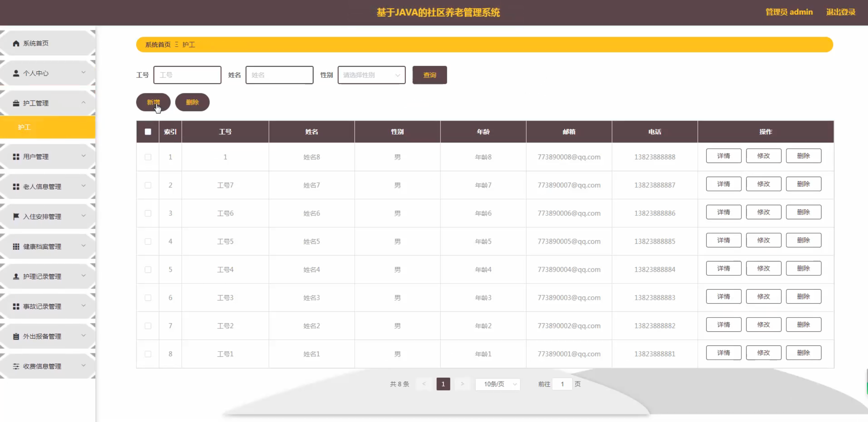Expand 收费信息管理 menu chevron
The image size is (868, 422).
pyautogui.click(x=83, y=366)
